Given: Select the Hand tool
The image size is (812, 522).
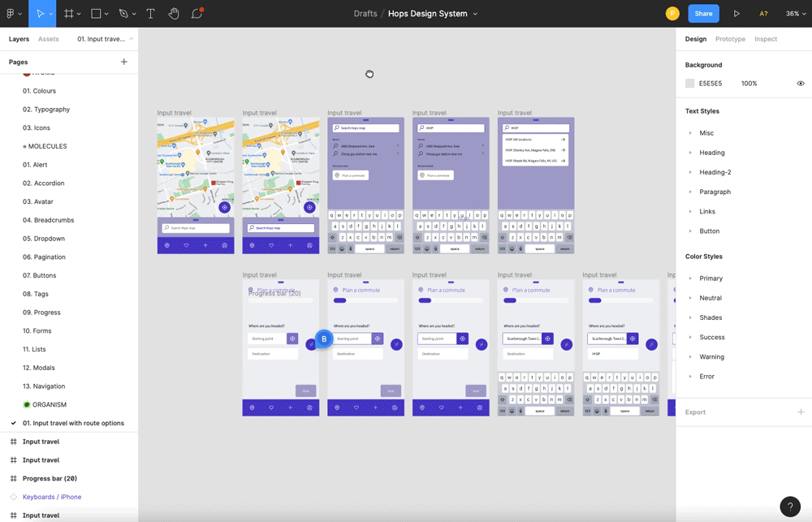Looking at the screenshot, I should point(174,14).
